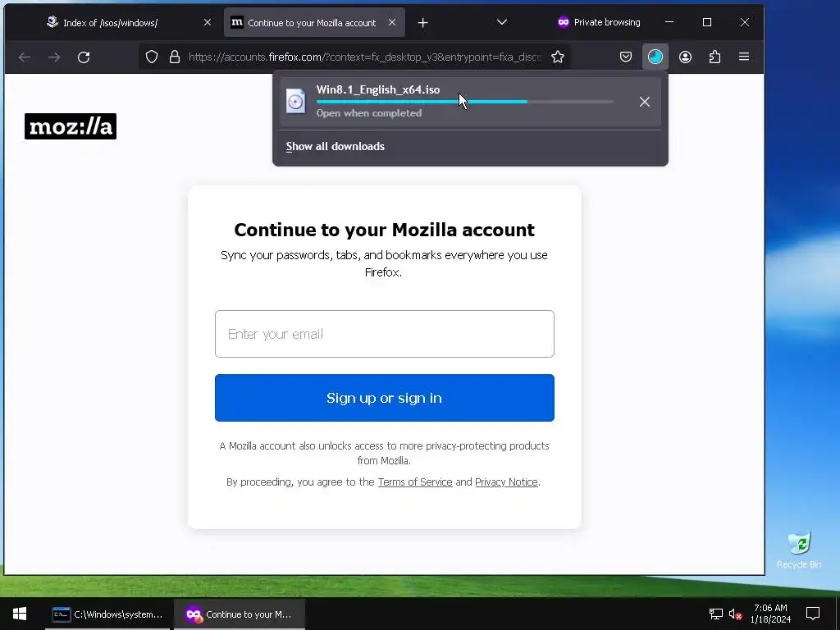Click the download progress bar
This screenshot has width=840, height=630.
(x=464, y=101)
